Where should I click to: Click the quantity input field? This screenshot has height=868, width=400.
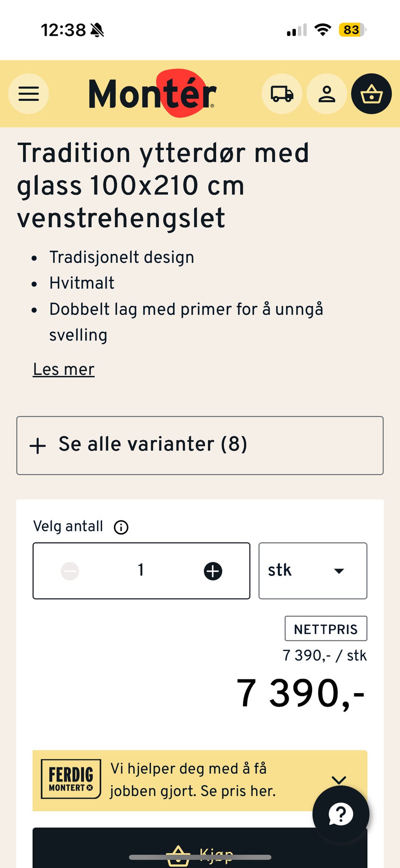(141, 571)
